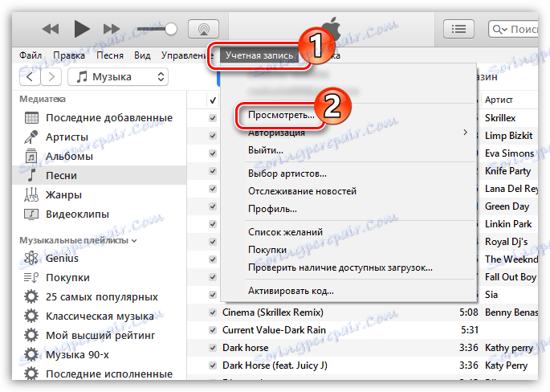This screenshot has width=550, height=392.
Task: Uncheck the Green Day row checkbox
Action: coord(213,206)
